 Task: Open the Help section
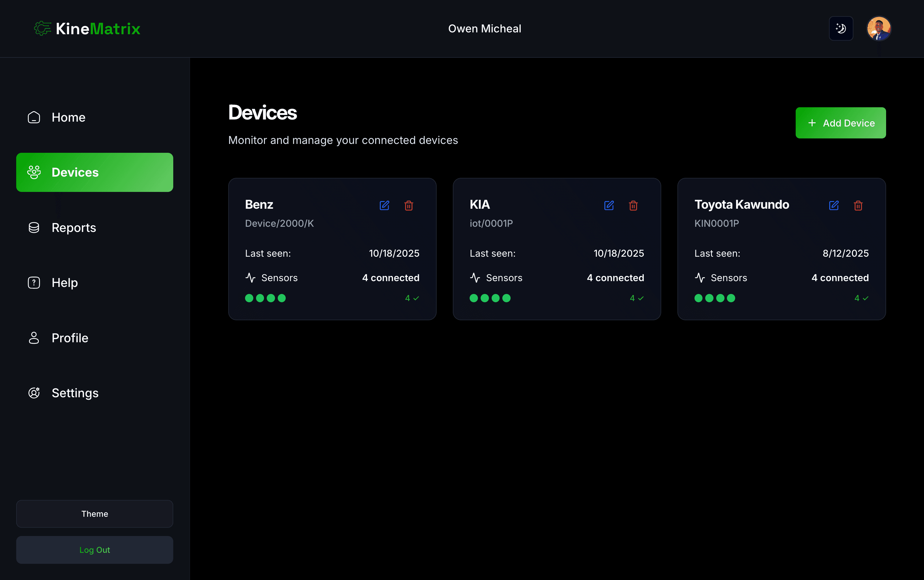(64, 283)
